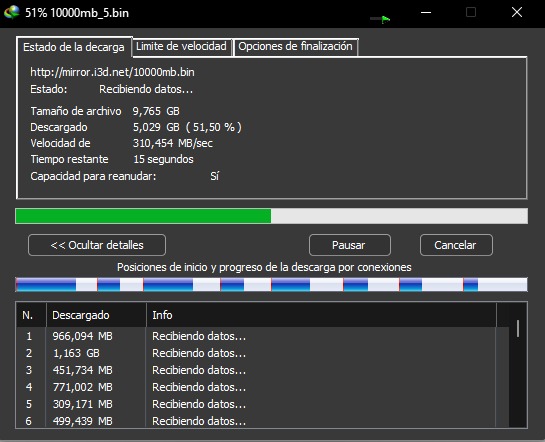Switch to Limite de velocidad tab
Image resolution: width=545 pixels, height=442 pixels.
click(x=181, y=47)
